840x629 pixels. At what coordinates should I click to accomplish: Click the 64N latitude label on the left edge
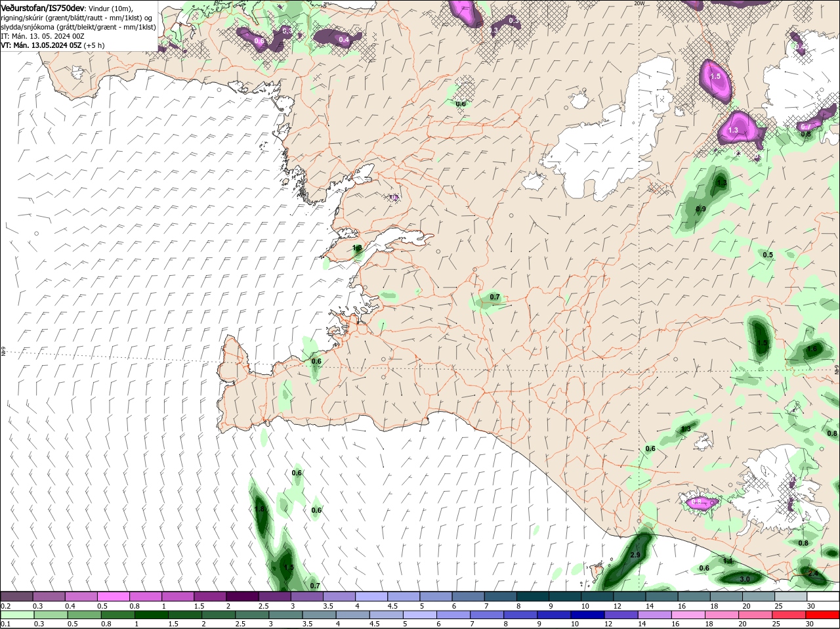click(x=3, y=352)
